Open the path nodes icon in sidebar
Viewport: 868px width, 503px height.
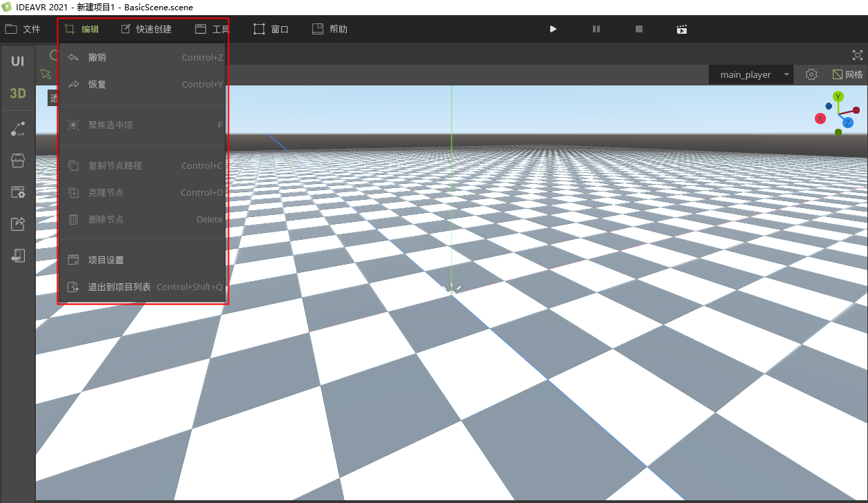point(18,129)
